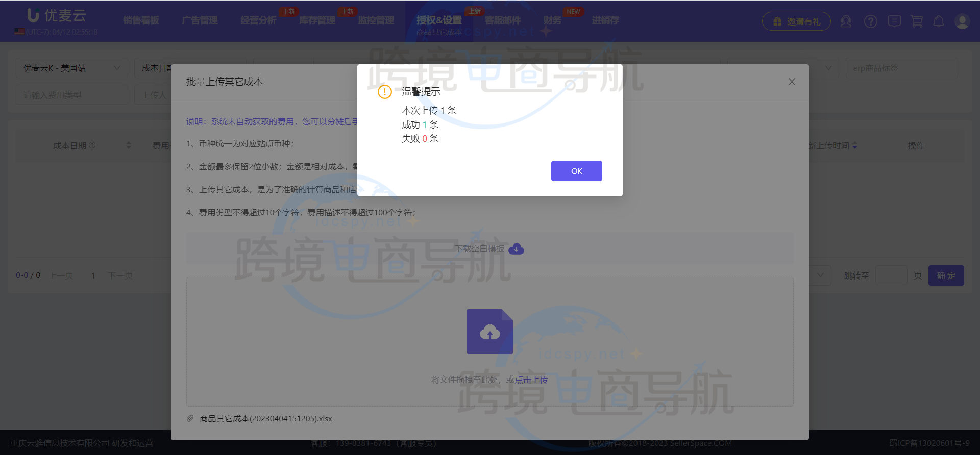This screenshot has height=455, width=980.
Task: Click the OK button in the alert
Action: click(x=576, y=171)
